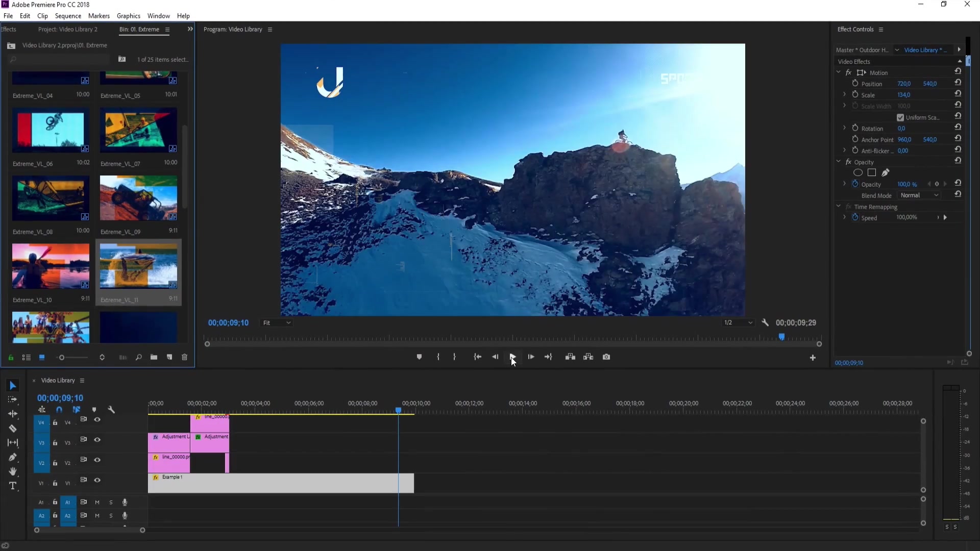Select the Hand tool
The image size is (980, 551).
point(13,471)
